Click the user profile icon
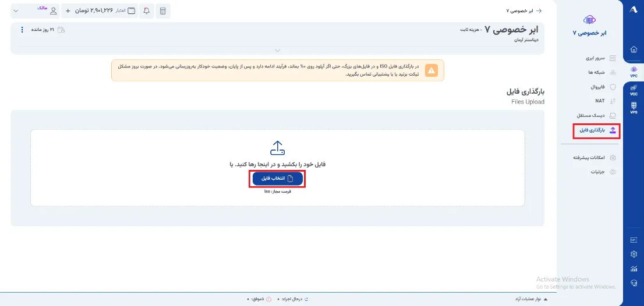Screen dimensions: 644x306 (54, 11)
